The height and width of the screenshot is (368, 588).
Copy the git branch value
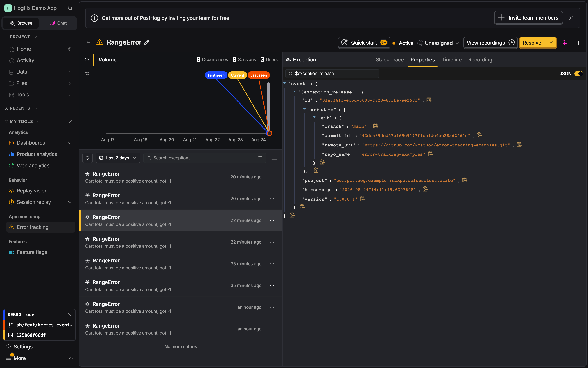click(376, 126)
